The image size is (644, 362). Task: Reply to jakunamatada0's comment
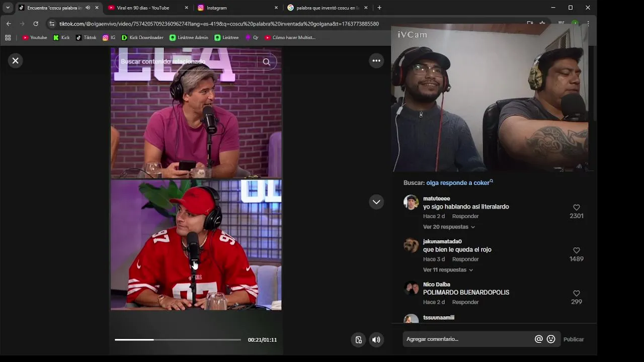pyautogui.click(x=465, y=259)
